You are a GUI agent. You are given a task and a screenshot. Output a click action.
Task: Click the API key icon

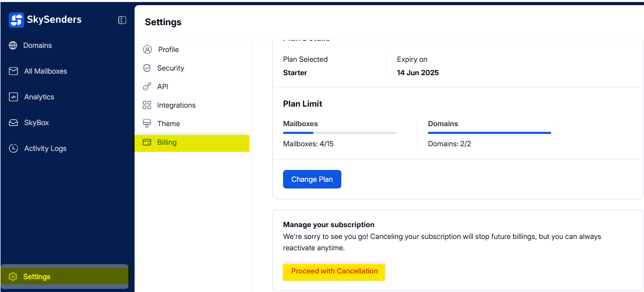tap(147, 87)
